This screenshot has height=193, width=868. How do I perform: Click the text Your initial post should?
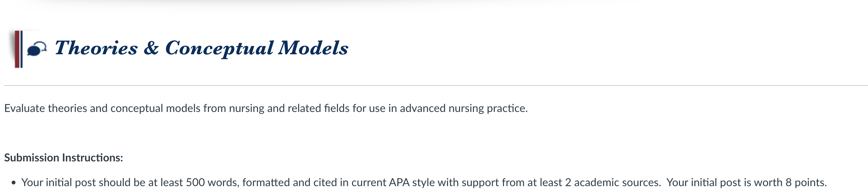76,182
